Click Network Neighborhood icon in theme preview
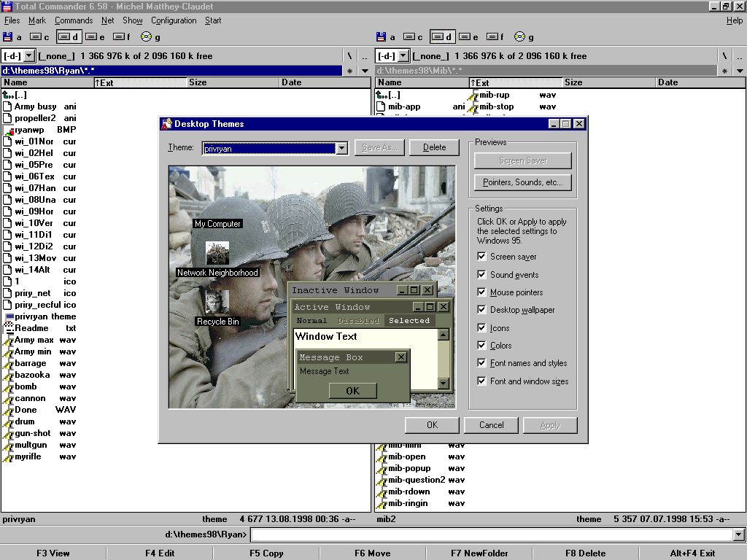Screen dimensions: 747x560 click(217, 253)
